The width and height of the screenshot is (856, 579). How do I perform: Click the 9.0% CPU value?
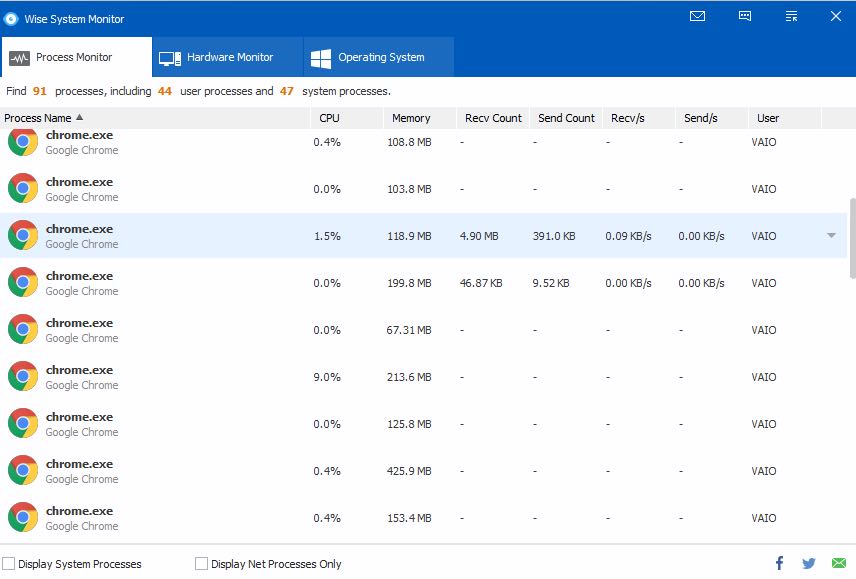tap(327, 377)
